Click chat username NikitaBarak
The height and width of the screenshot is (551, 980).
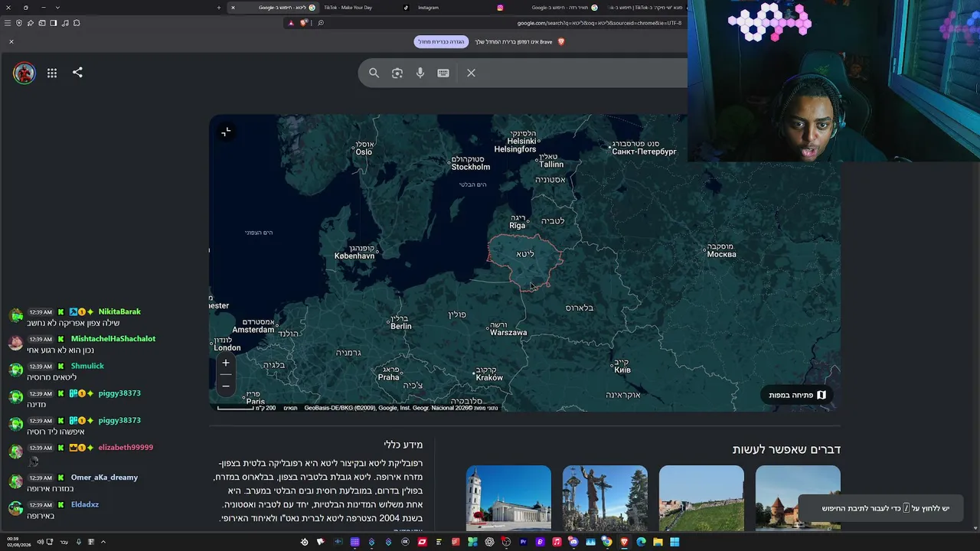(119, 311)
